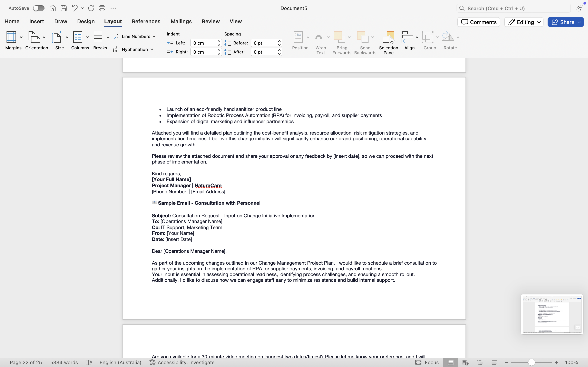Open the Design tab
The image size is (588, 367).
[86, 21]
